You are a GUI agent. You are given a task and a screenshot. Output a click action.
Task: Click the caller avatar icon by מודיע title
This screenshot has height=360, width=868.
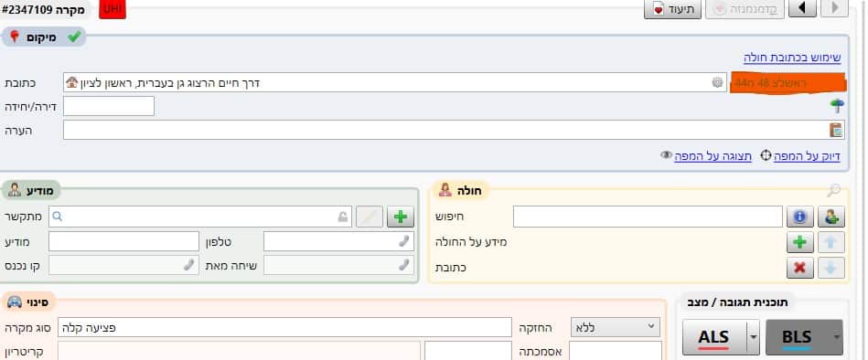coord(14,191)
